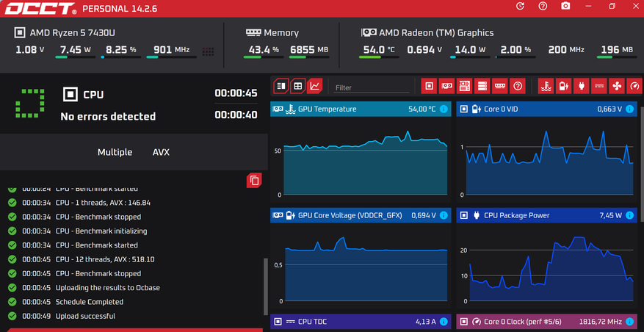Click the screenshot camera icon in title bar
This screenshot has height=332, width=644.
565,7
